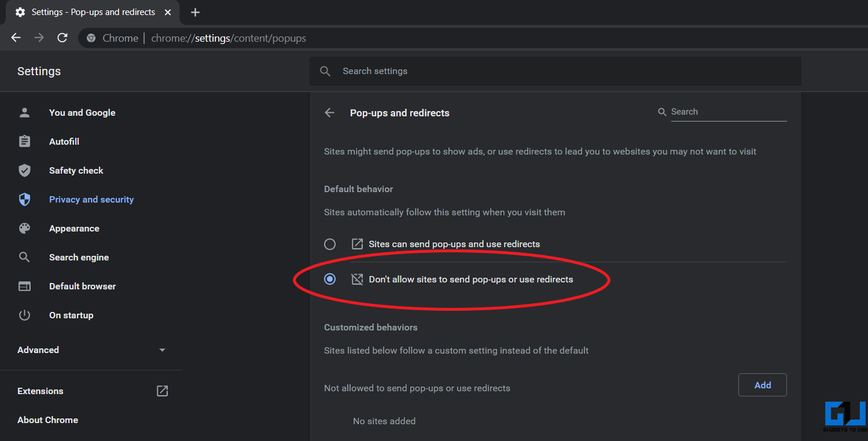The image size is (868, 441).
Task: Click the Safety check shield icon
Action: point(24,171)
